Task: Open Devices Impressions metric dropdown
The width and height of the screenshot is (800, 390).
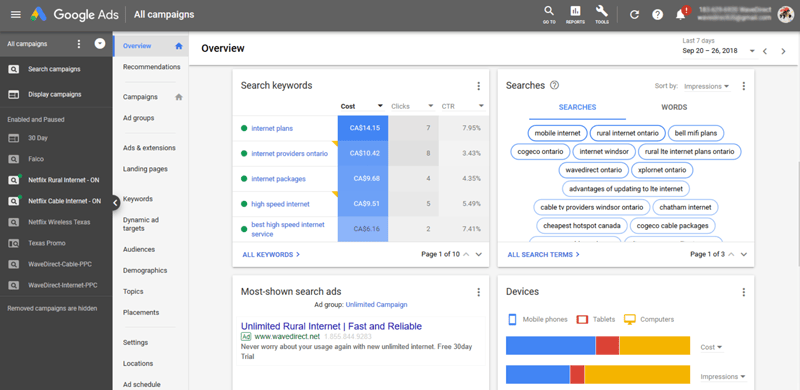Action: pyautogui.click(x=723, y=377)
